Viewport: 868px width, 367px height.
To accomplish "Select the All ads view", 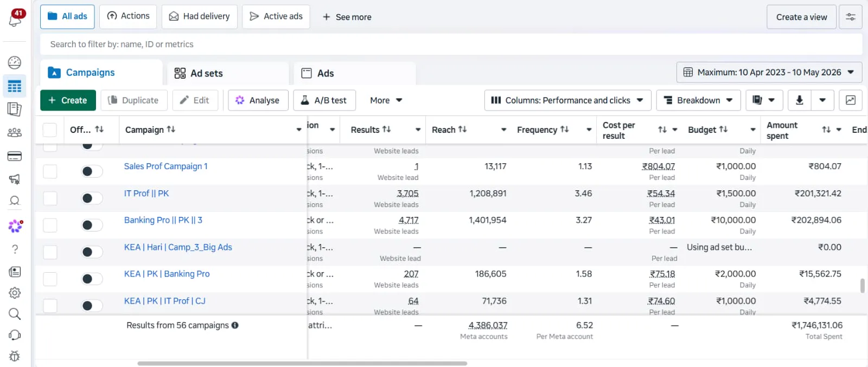I will [x=67, y=16].
